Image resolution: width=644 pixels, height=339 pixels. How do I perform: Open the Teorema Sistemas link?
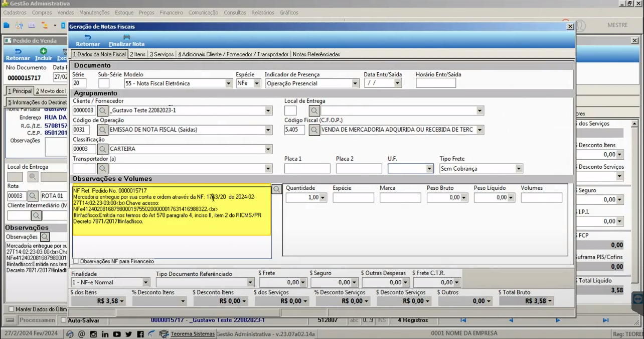click(193, 334)
